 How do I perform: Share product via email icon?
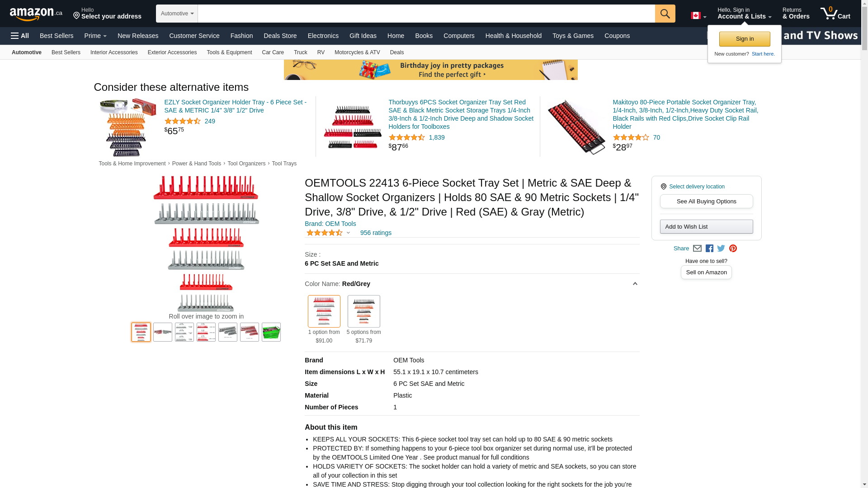[x=697, y=249]
